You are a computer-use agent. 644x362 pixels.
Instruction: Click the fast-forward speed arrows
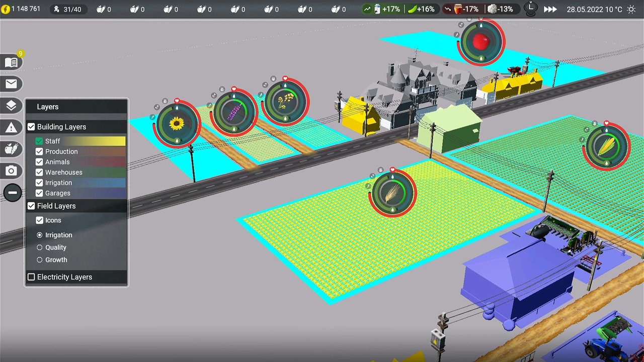click(550, 9)
